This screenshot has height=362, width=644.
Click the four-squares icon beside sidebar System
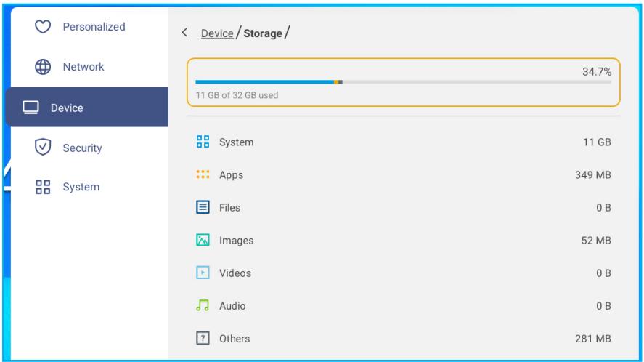point(43,187)
